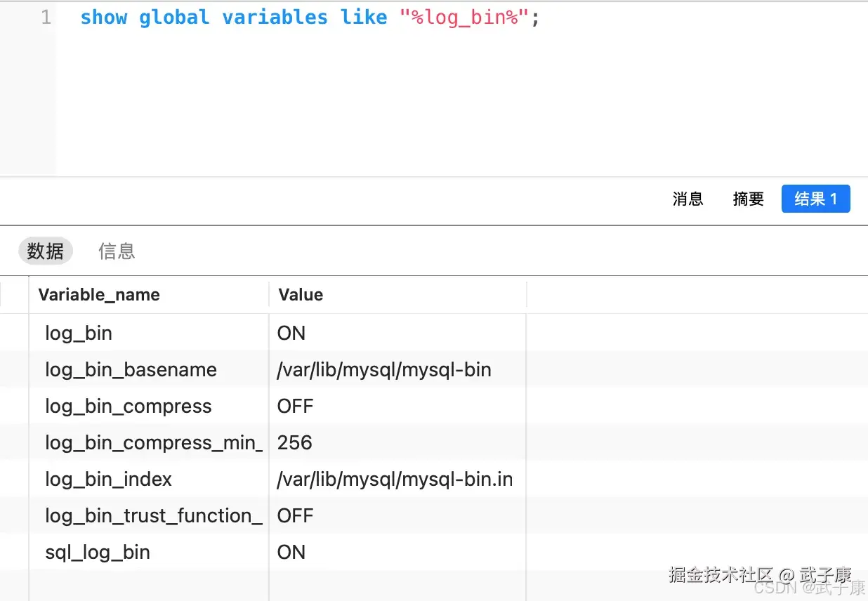Click the mysql-bin.in path value cell

point(395,479)
